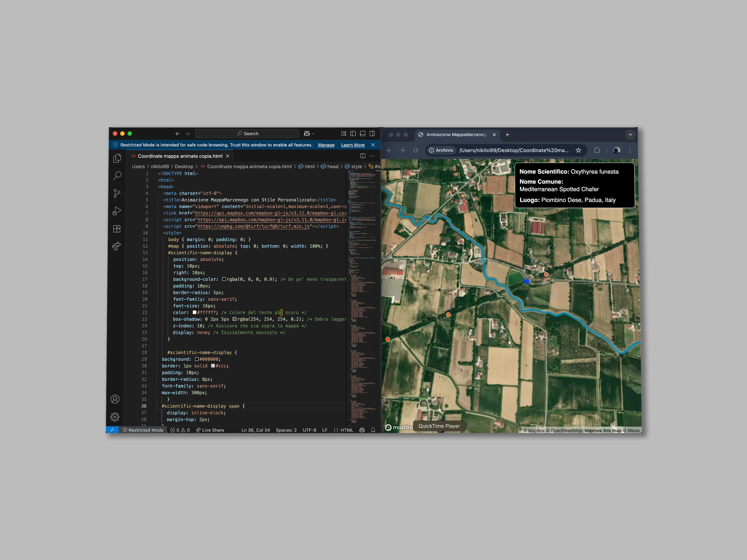Viewport: 747px width, 560px height.
Task: Open the #ffffff color swatch
Action: (x=194, y=312)
